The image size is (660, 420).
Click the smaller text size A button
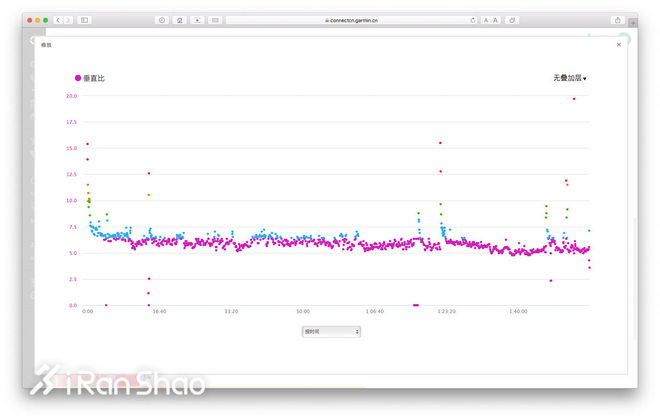[x=486, y=20]
